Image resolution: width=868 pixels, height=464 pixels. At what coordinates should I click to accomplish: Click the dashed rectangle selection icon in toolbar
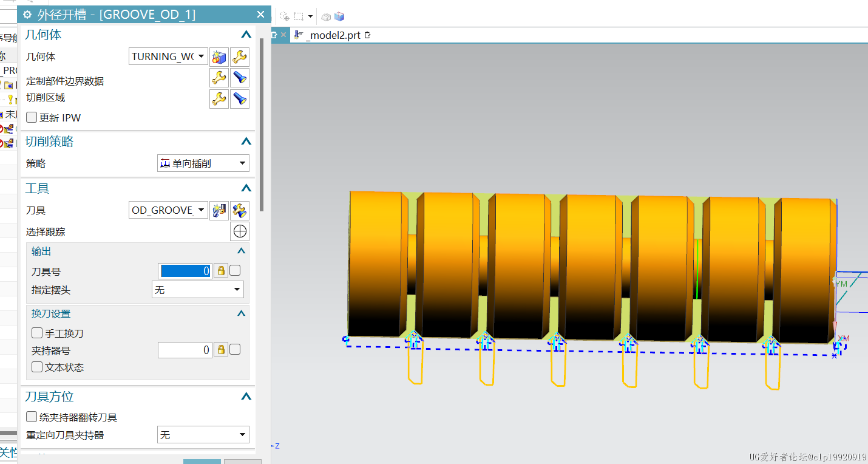[x=299, y=16]
